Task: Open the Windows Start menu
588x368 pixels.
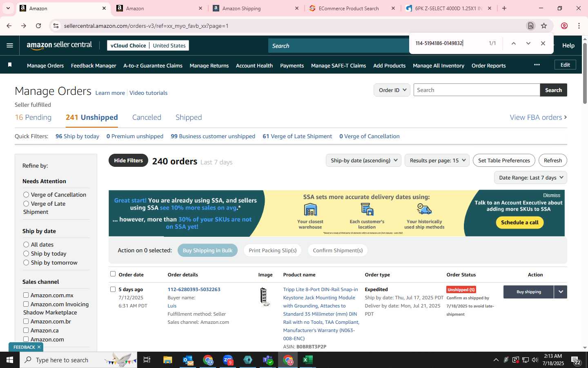Action: coord(10,360)
